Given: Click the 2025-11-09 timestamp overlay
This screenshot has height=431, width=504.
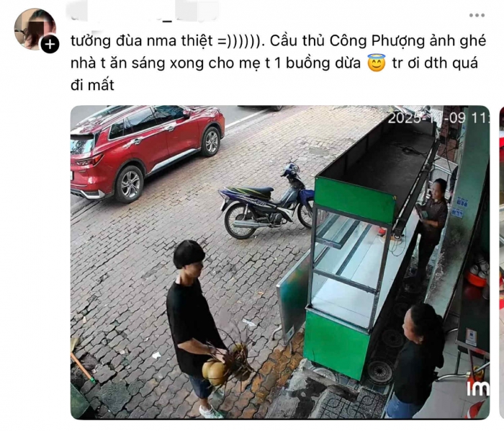Looking at the screenshot, I should (x=438, y=118).
